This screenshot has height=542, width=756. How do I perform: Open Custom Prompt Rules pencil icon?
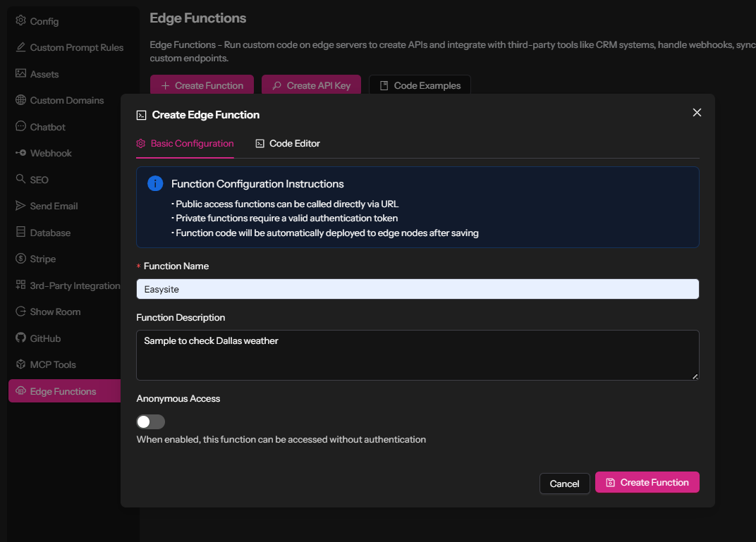pos(20,47)
